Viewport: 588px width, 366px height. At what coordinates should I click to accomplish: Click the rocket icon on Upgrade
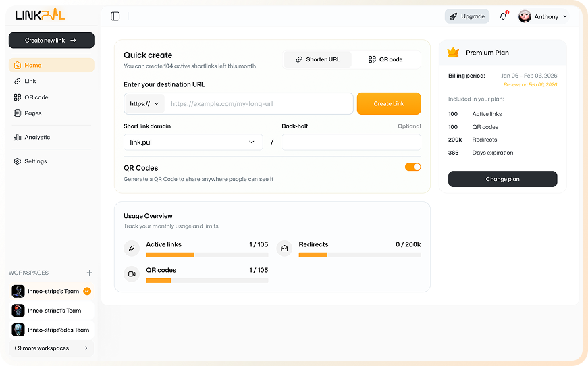pyautogui.click(x=454, y=16)
